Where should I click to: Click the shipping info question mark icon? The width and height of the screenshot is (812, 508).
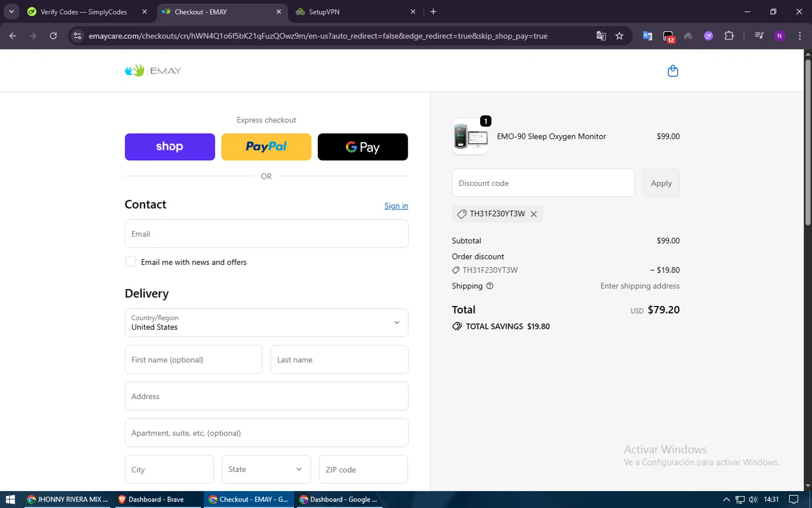tap(490, 286)
